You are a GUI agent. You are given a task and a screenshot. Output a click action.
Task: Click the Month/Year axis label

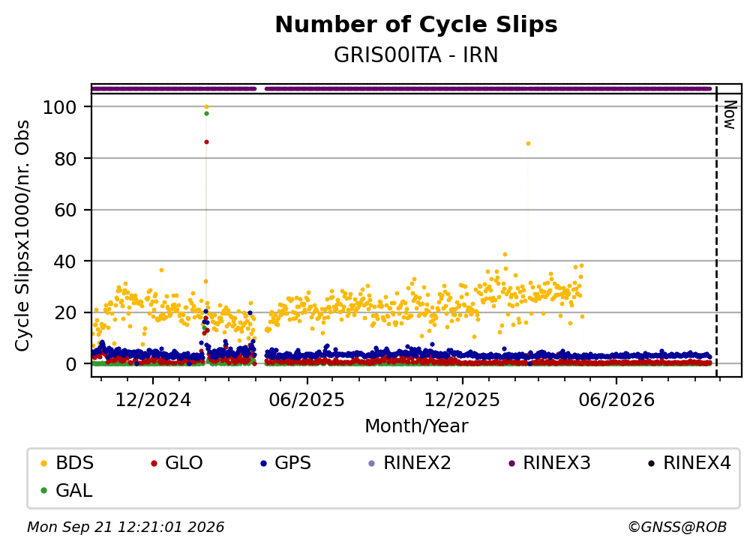pos(416,426)
